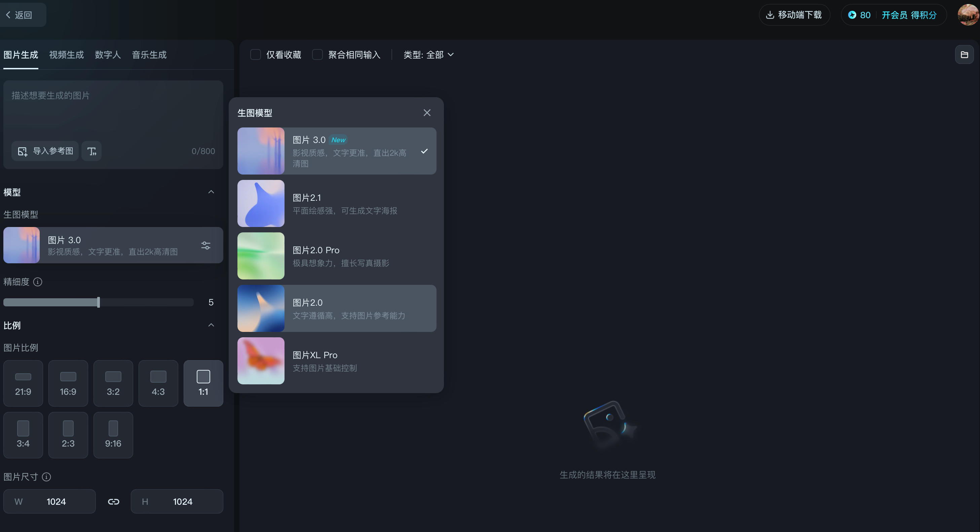Click the 80 credits icon

click(852, 15)
